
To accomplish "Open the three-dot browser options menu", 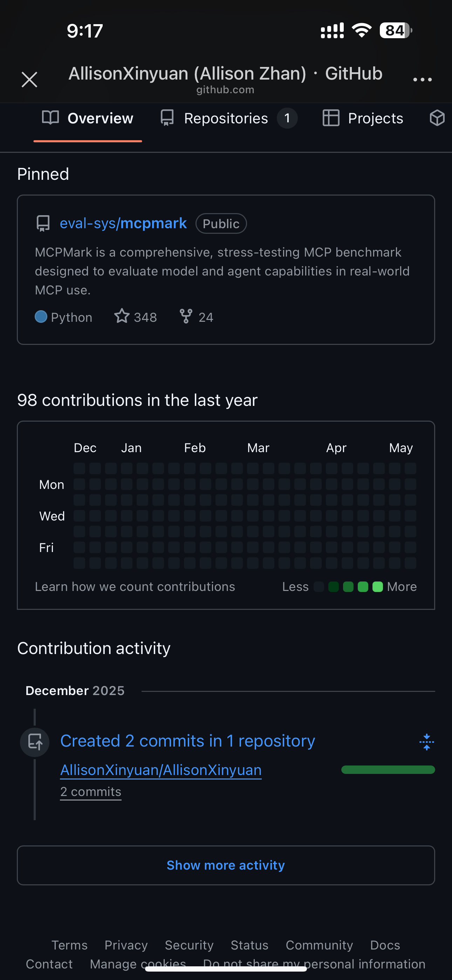I will coord(422,80).
